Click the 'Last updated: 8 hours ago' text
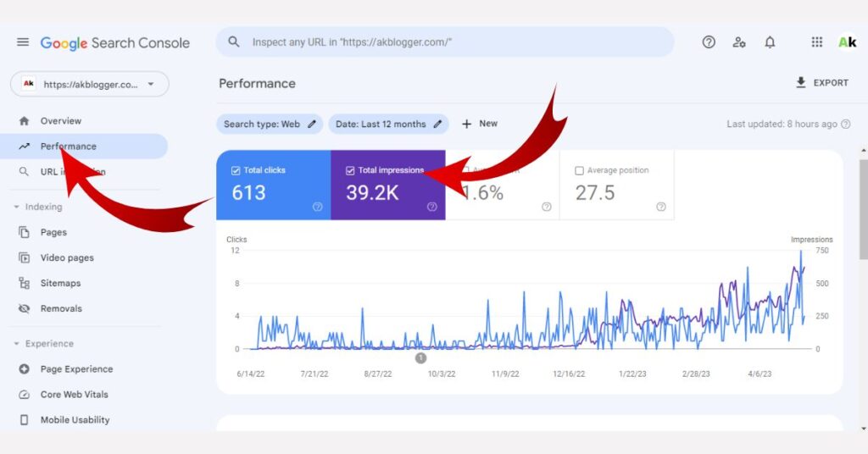Image resolution: width=868 pixels, height=454 pixels. tap(782, 124)
